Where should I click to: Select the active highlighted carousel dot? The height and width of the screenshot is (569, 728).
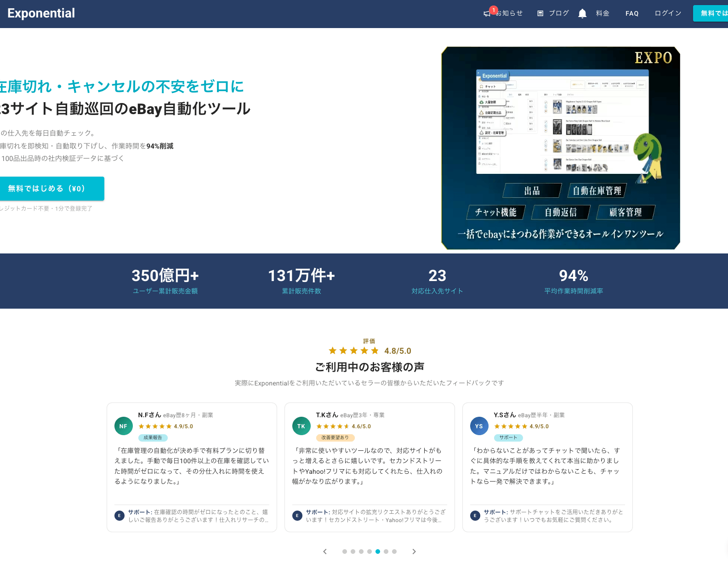pyautogui.click(x=378, y=552)
